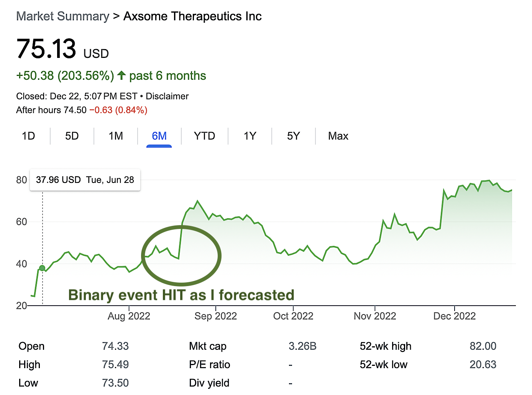Click the green up-arrow gain icon
532x395 pixels.
click(x=122, y=76)
